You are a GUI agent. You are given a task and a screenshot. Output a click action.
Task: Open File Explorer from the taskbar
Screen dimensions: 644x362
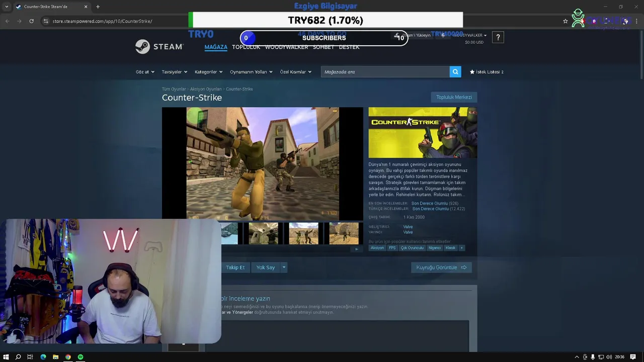point(55,357)
